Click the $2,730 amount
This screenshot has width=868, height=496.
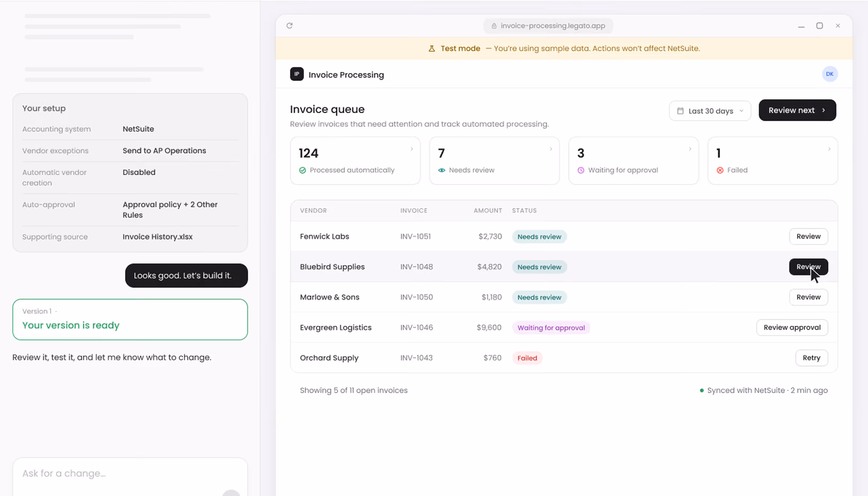click(490, 236)
